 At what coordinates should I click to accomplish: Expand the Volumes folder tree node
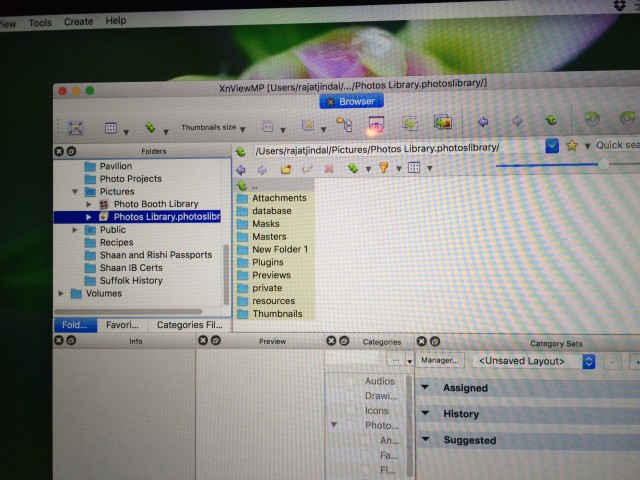pyautogui.click(x=61, y=293)
